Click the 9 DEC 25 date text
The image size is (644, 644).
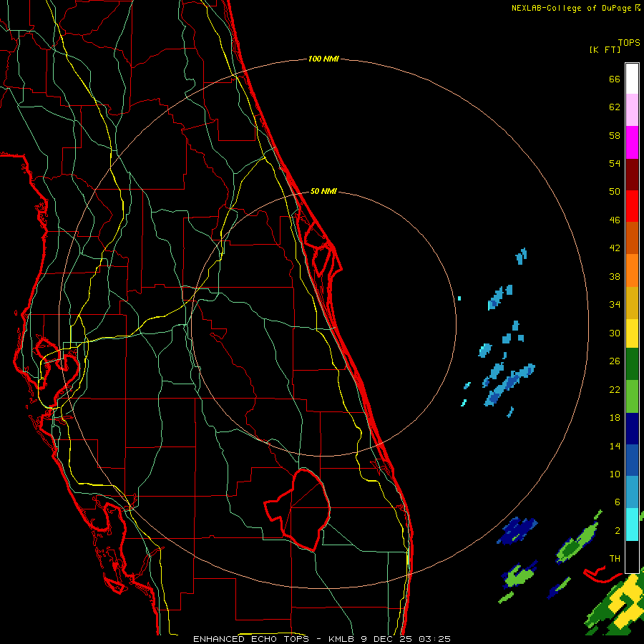click(386, 639)
